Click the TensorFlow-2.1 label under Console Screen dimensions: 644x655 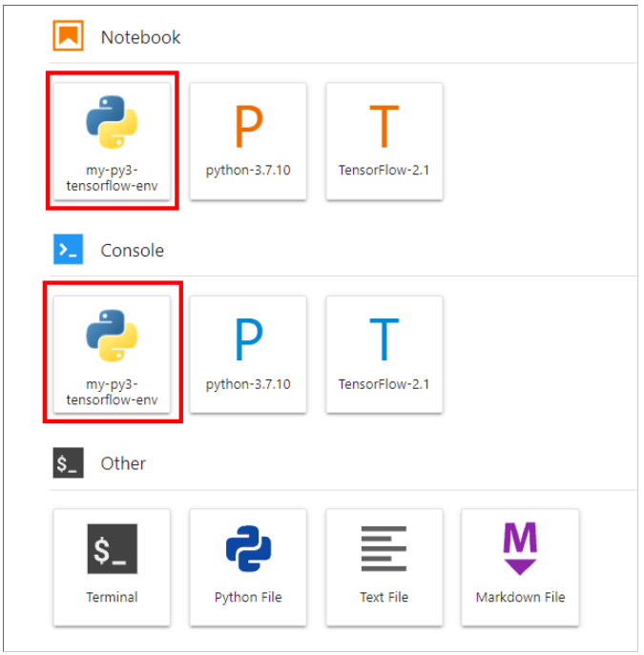[384, 384]
